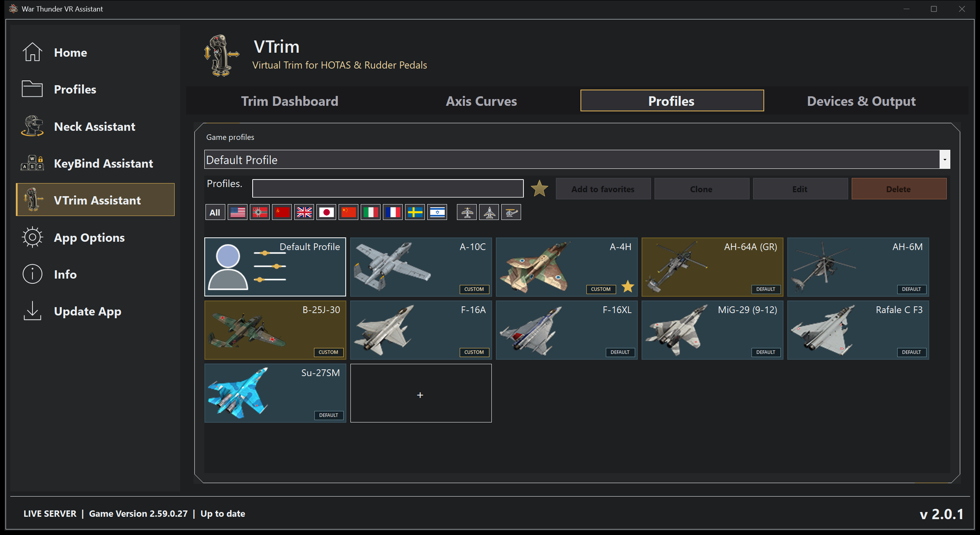Select the B-25J-30 profile card
Screen dimensions: 980x535
pos(275,330)
